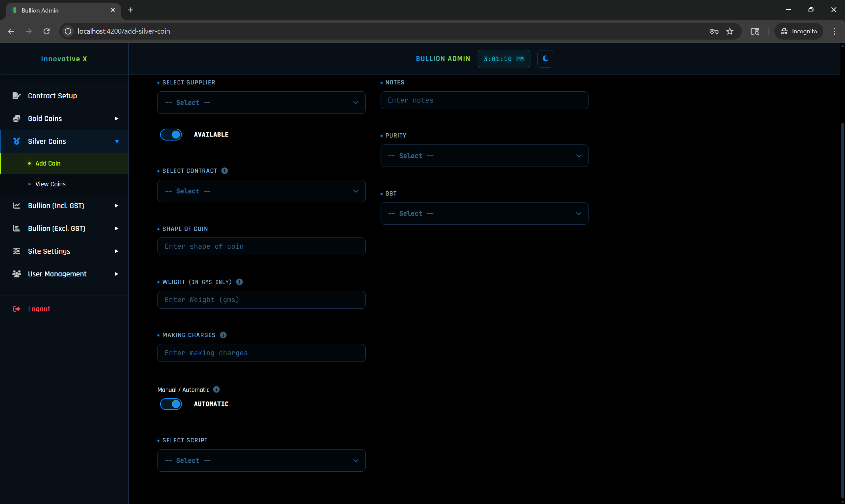This screenshot has width=845, height=504.
Task: Click info icon next to Select Contract
Action: [224, 171]
